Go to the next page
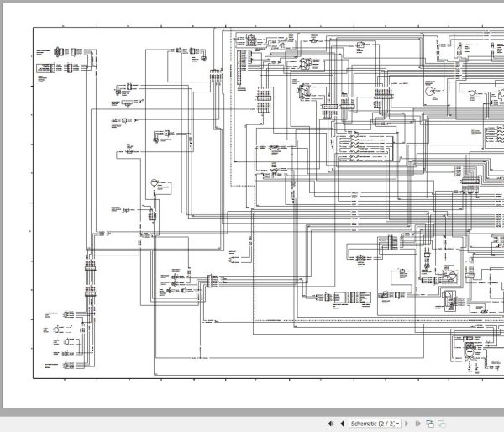Viewport: 504px width, 432px height. click(x=407, y=424)
